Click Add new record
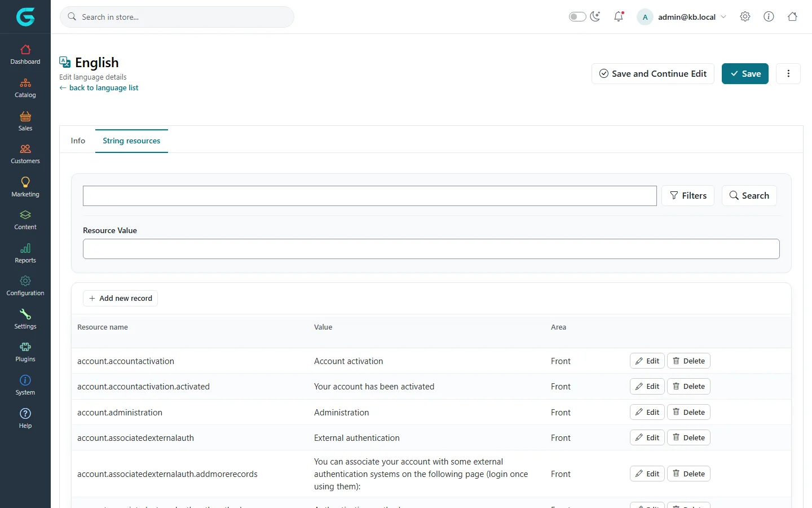The image size is (812, 508). coord(120,298)
